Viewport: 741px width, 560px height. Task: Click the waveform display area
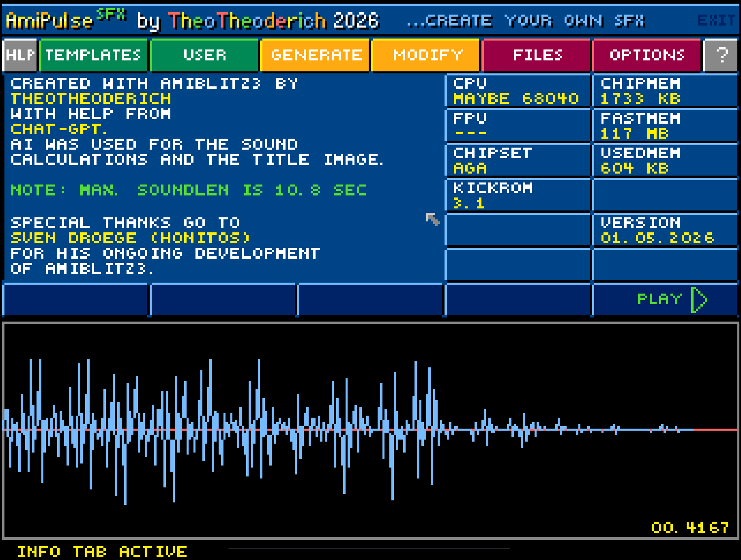(x=370, y=431)
